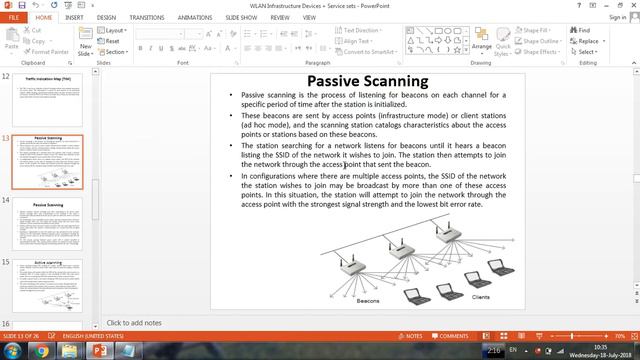640x360 pixels.
Task: Switch to the ANIMATIONS tab
Action: tap(195, 18)
